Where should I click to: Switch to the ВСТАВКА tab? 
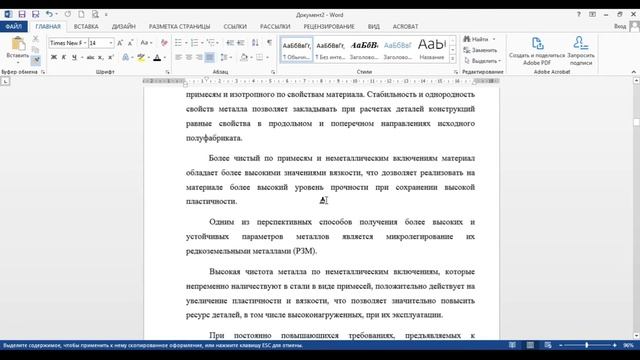coord(86,27)
